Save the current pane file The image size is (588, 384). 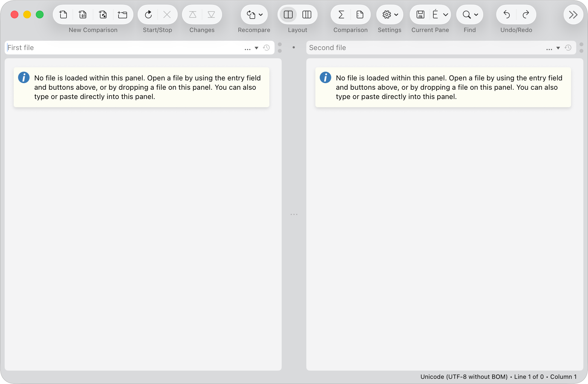point(420,14)
